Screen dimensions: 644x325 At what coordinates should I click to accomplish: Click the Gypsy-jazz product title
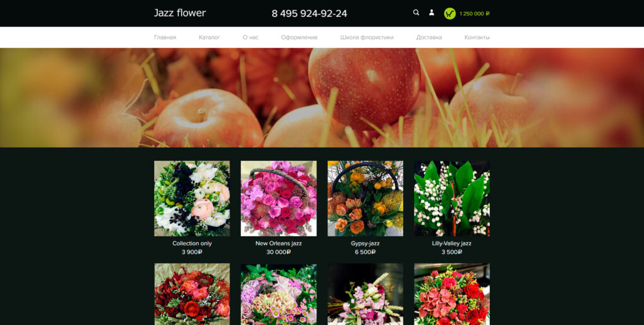[365, 243]
